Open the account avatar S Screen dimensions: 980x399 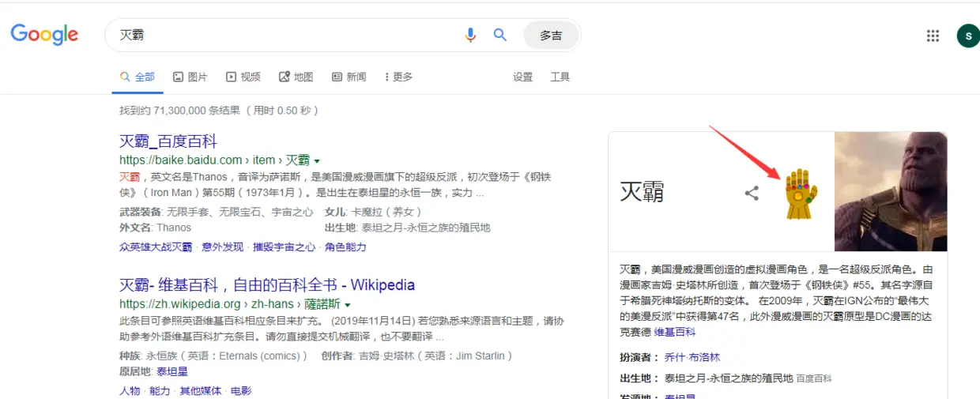click(968, 36)
